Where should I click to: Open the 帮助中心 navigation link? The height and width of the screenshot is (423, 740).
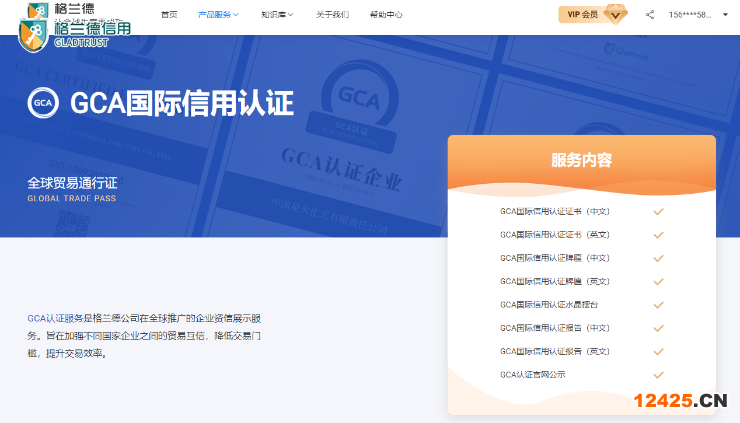tap(386, 15)
